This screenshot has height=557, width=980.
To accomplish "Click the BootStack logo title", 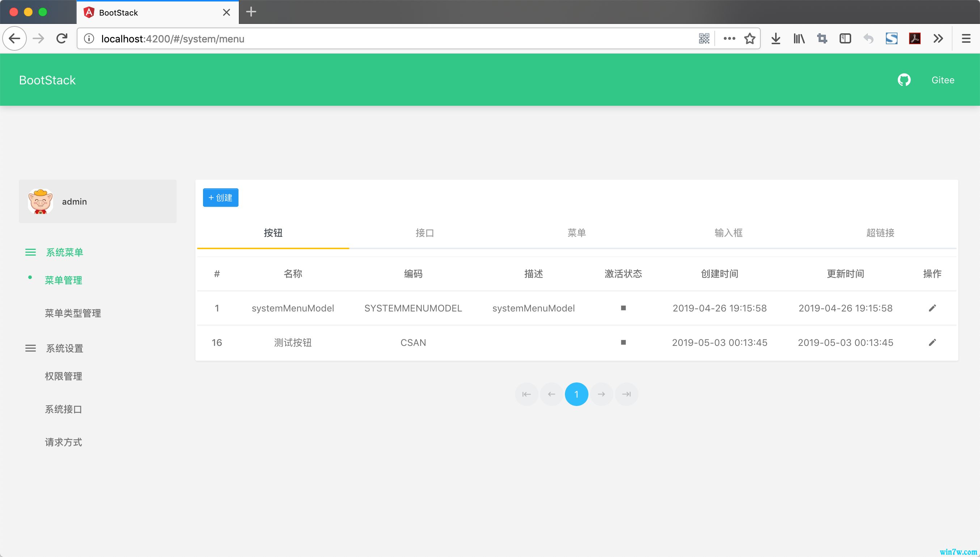I will pos(47,80).
